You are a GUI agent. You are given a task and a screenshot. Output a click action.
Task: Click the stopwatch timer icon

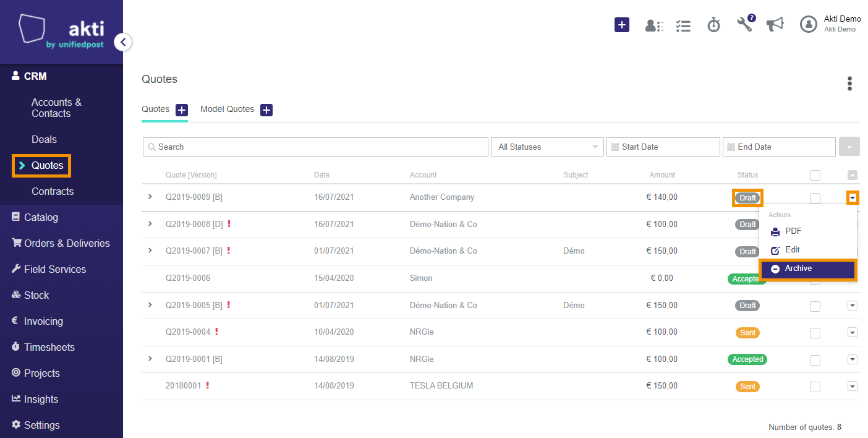pos(714,25)
